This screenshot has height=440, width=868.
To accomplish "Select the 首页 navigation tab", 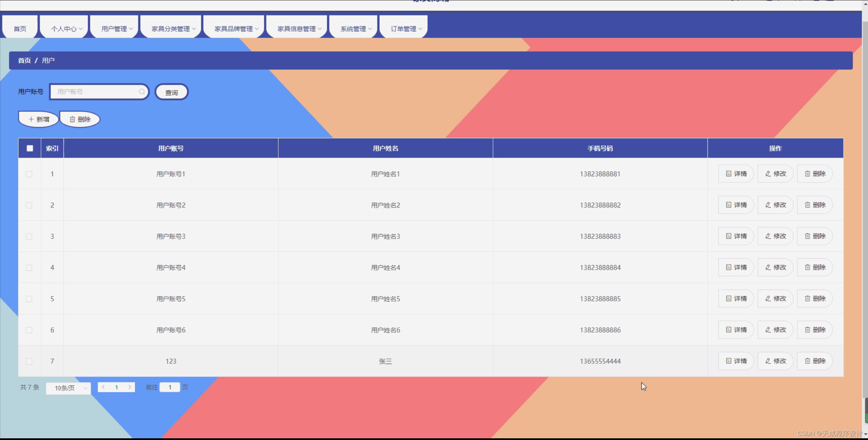I will point(19,28).
